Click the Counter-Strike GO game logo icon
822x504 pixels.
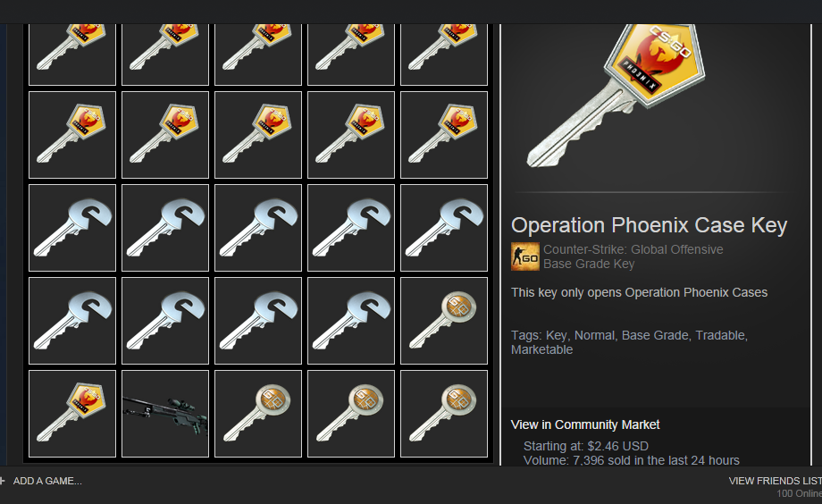525,256
